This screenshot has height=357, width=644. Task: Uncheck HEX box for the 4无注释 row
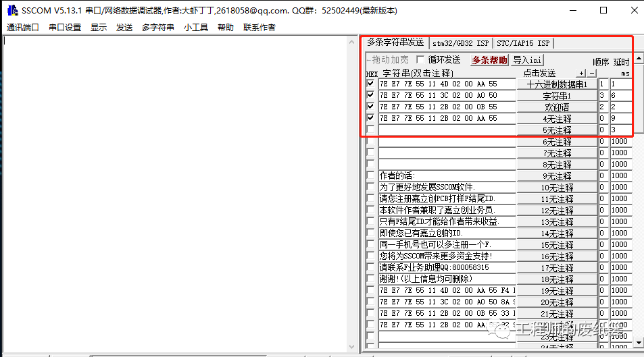click(x=370, y=118)
